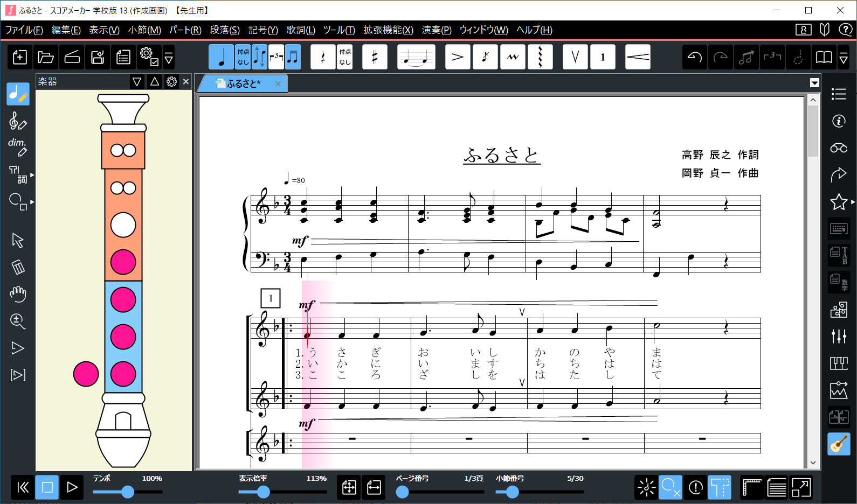This screenshot has width=857, height=504.
Task: Expand the right toolbar overflow arrow
Action: click(844, 57)
